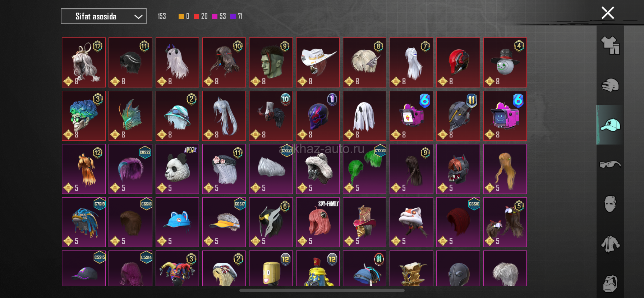Open the backpack category icon
This screenshot has height=298, width=644.
[610, 284]
